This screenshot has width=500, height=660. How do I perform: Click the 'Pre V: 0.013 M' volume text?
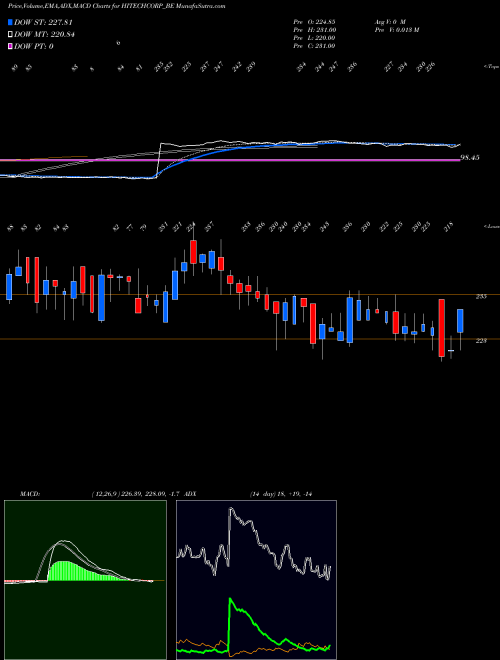tap(396, 30)
